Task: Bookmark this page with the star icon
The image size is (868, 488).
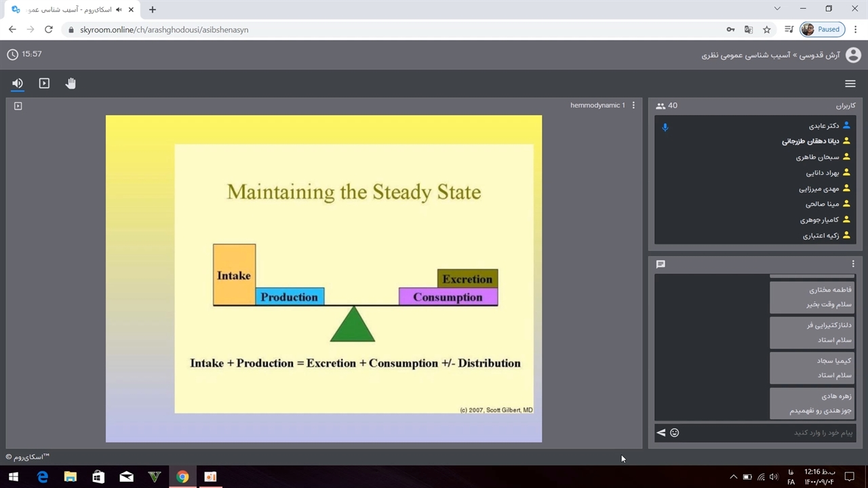Action: (767, 29)
